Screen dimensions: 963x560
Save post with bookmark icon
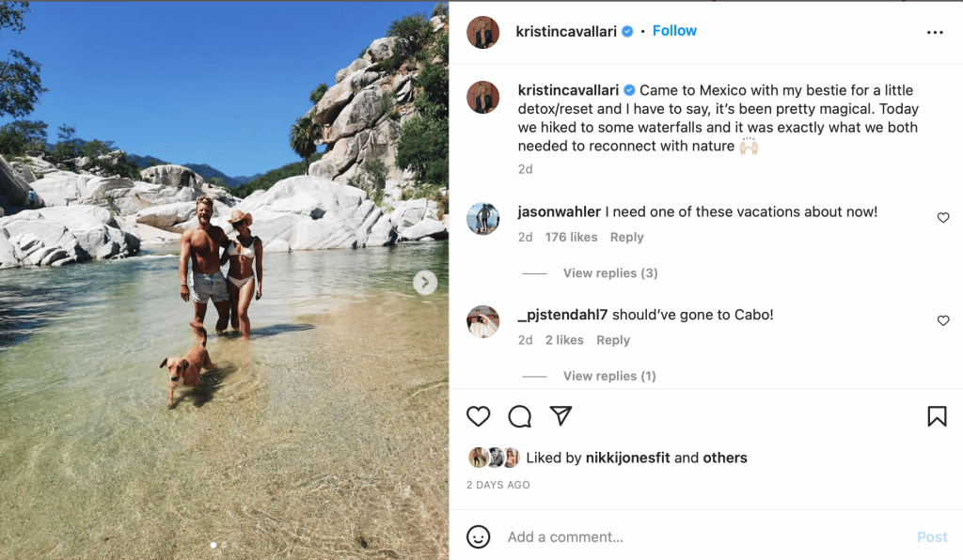click(x=937, y=416)
